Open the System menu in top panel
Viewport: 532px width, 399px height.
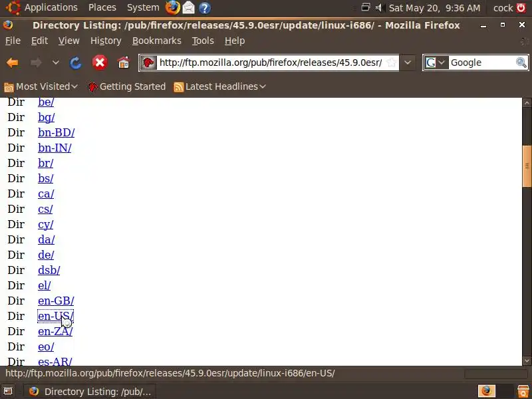pos(143,7)
